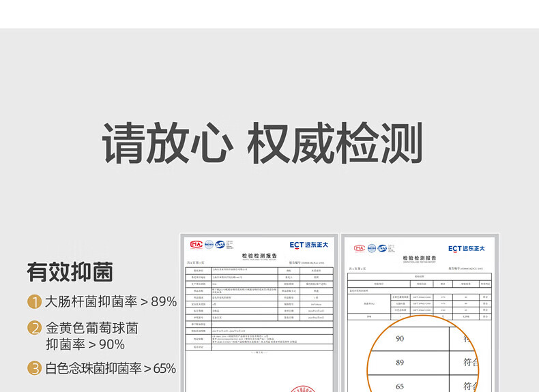
Task: Click the gold number 1 badge
Action: coord(35,301)
